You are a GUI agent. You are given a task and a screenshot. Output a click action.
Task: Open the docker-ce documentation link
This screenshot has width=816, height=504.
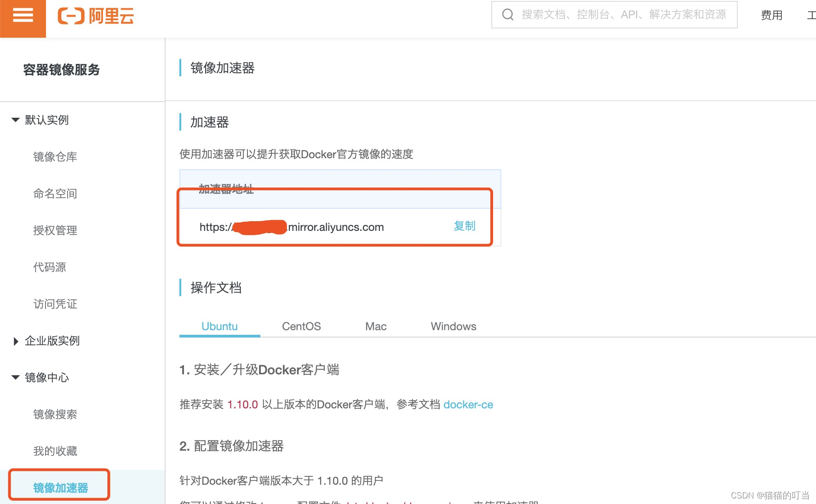[468, 404]
